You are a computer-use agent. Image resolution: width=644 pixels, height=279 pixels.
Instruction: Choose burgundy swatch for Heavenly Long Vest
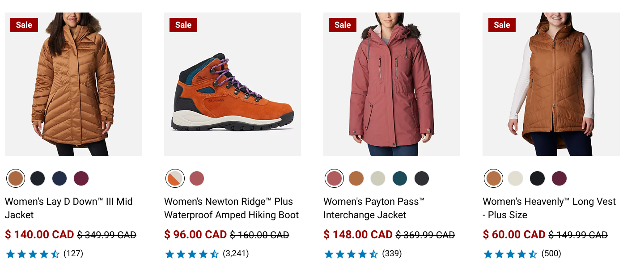click(559, 178)
